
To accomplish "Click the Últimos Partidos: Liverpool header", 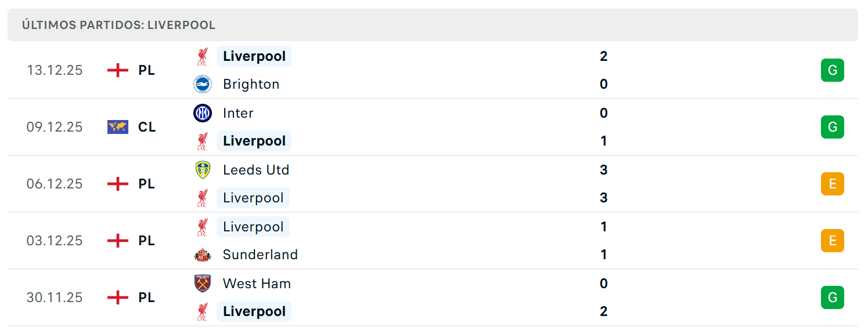I will point(118,25).
